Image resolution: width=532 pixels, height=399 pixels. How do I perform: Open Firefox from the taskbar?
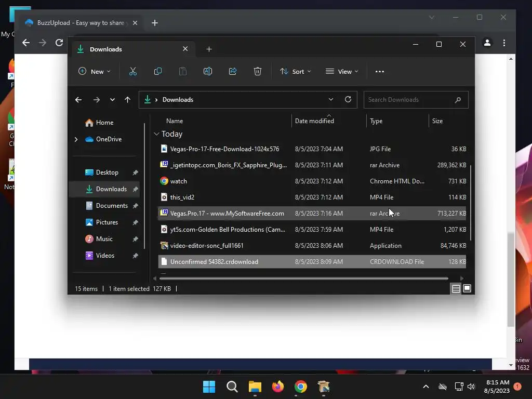[278, 387]
